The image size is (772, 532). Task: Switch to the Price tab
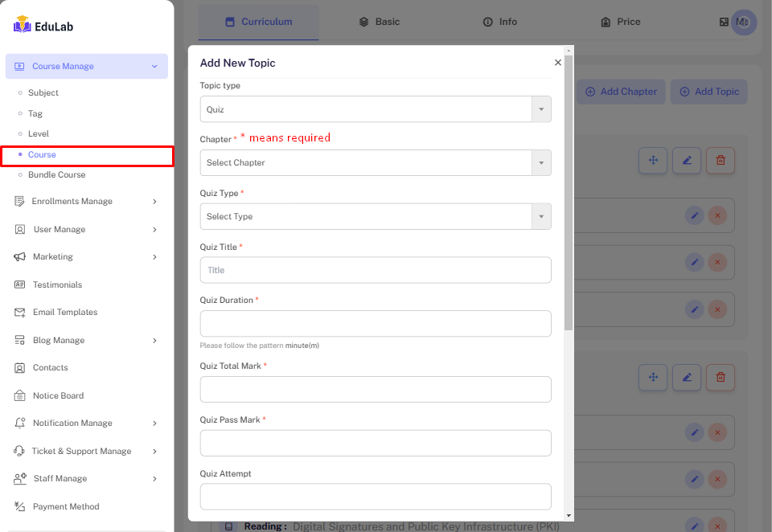pos(620,22)
